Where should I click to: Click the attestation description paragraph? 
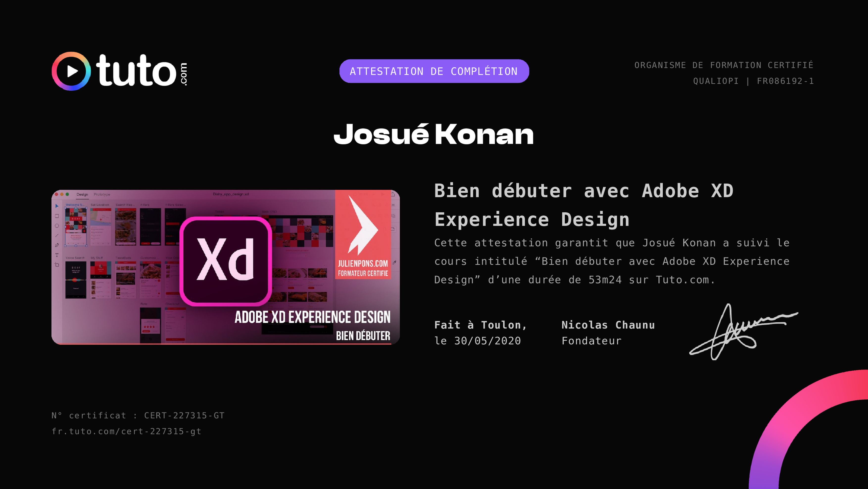pos(612,261)
